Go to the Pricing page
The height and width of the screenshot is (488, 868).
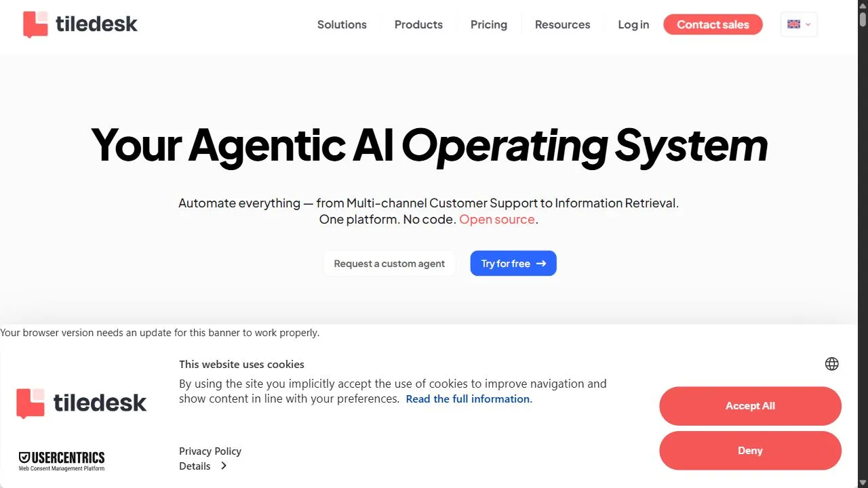[x=489, y=24]
